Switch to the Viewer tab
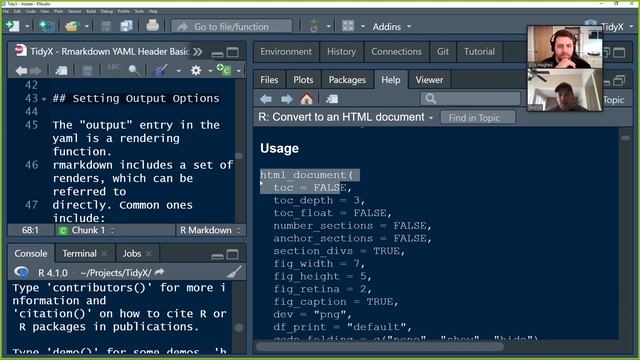This screenshot has height=360, width=640. [429, 80]
